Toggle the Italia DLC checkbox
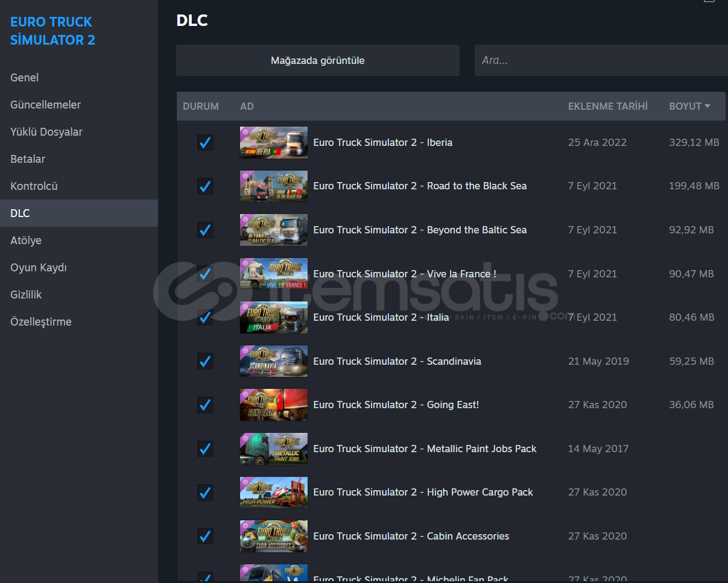Screen dimensions: 728x583 point(205,318)
